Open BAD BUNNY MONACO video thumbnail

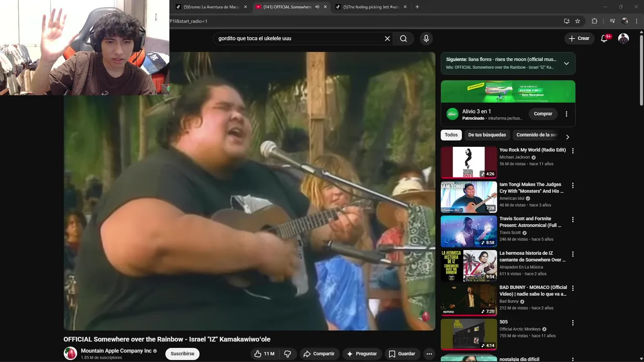(469, 300)
